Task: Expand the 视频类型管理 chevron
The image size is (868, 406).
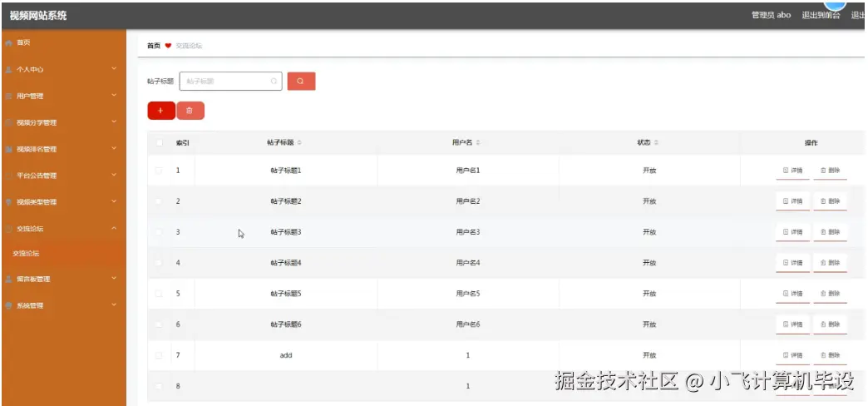Action: point(114,201)
